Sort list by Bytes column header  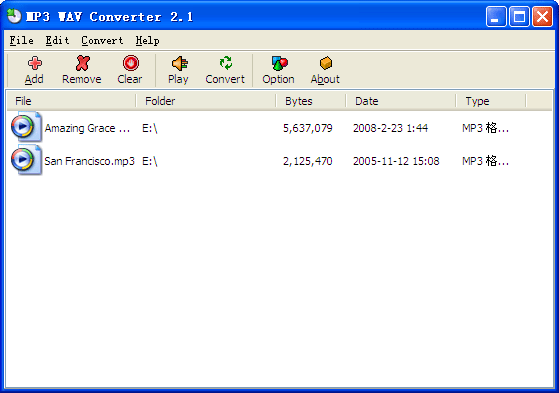click(x=311, y=101)
